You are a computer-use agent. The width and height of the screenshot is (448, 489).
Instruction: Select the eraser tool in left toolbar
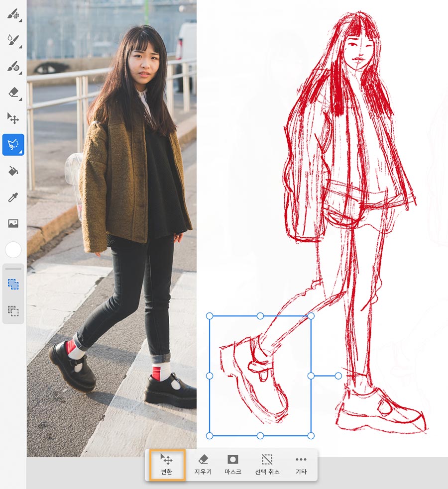click(x=13, y=93)
